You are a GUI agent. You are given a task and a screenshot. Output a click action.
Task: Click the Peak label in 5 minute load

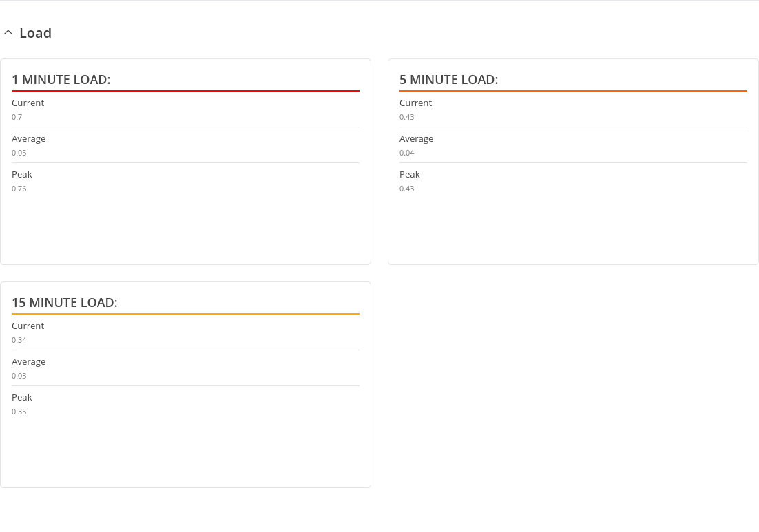point(410,175)
